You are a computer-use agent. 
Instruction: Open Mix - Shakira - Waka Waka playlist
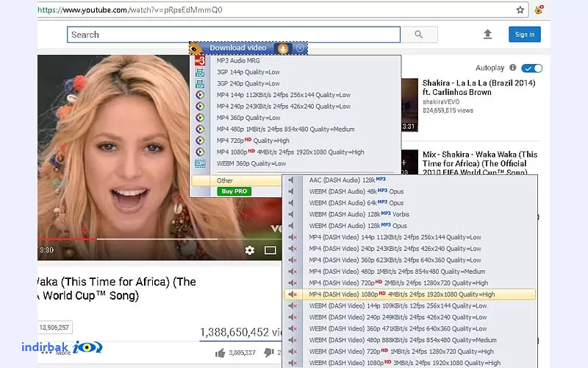click(x=480, y=163)
